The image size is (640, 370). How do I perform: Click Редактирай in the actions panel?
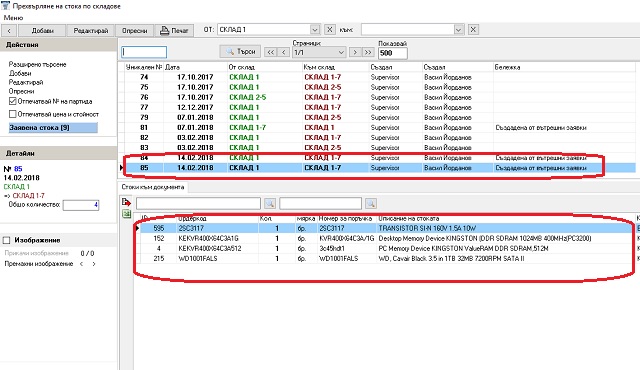26,82
